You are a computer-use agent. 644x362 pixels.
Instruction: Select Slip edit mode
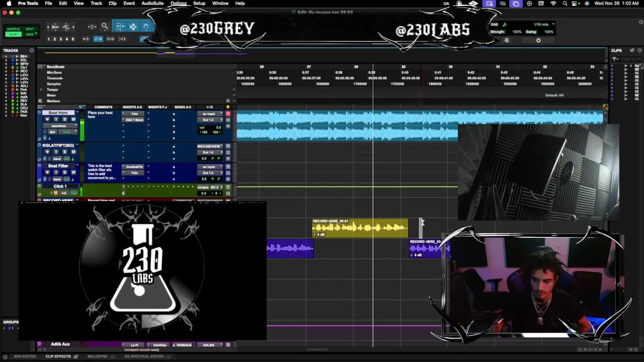14,34
